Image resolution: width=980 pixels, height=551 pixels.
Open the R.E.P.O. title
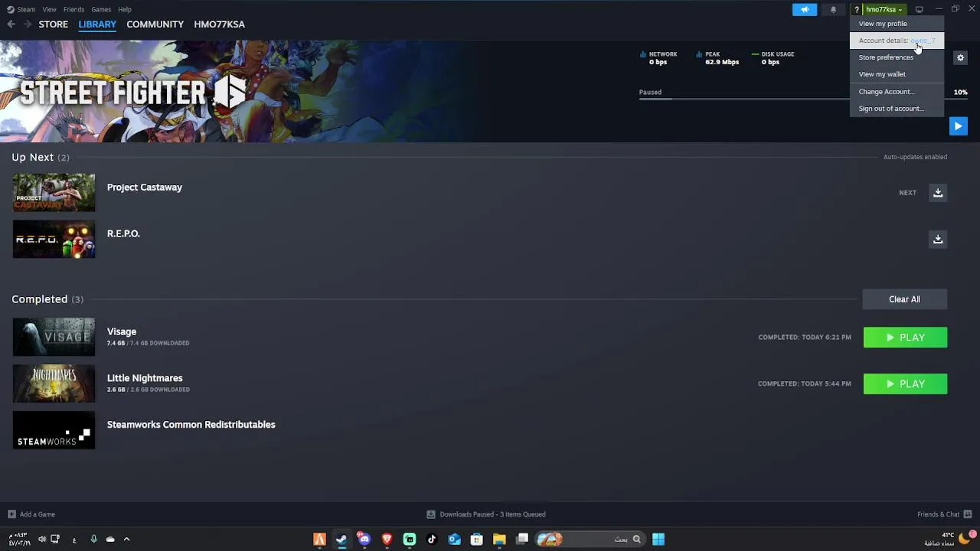(123, 234)
